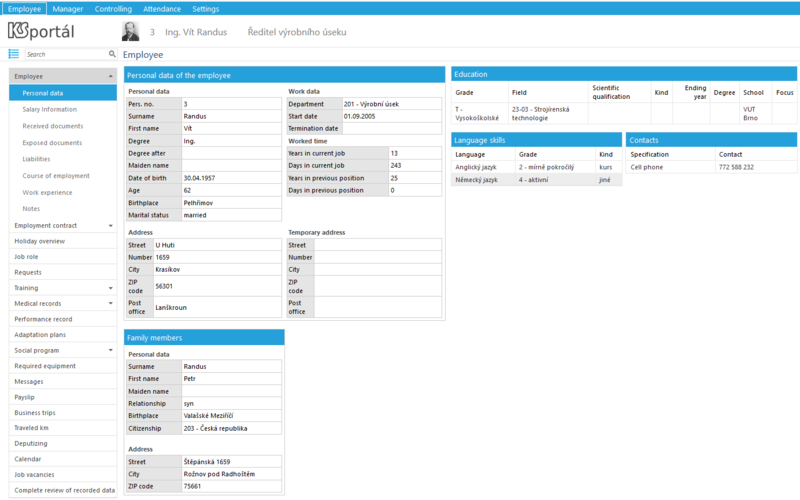Click the VUT Brno school cell
This screenshot has height=500, width=800.
(756, 114)
